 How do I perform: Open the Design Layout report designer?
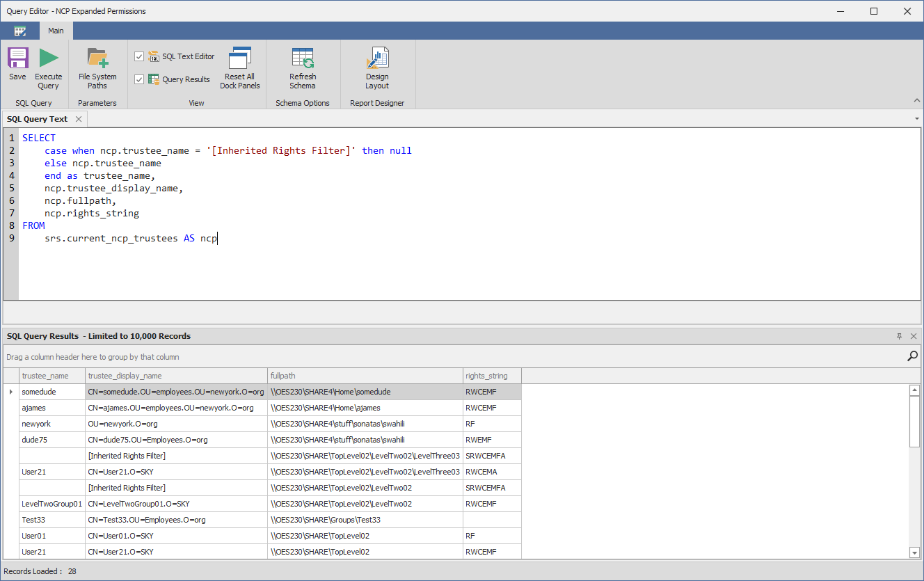377,67
